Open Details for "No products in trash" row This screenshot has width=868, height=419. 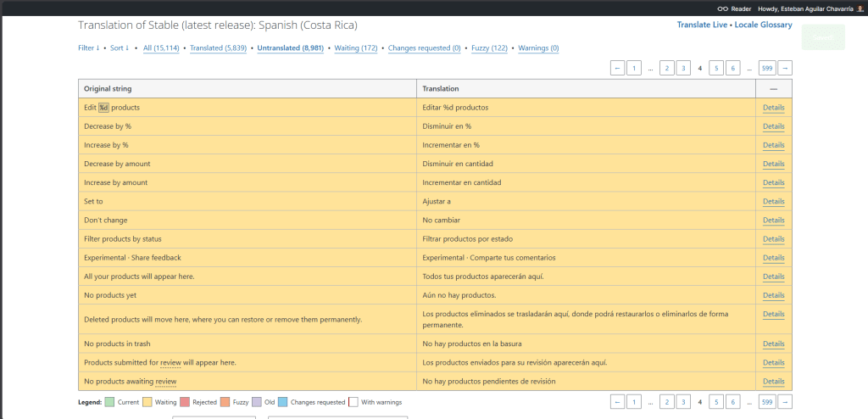pyautogui.click(x=773, y=344)
